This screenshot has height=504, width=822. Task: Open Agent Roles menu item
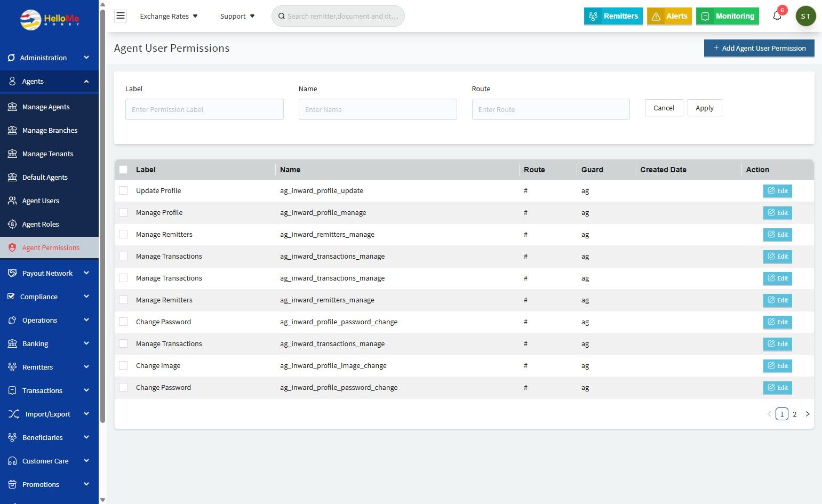(x=49, y=224)
